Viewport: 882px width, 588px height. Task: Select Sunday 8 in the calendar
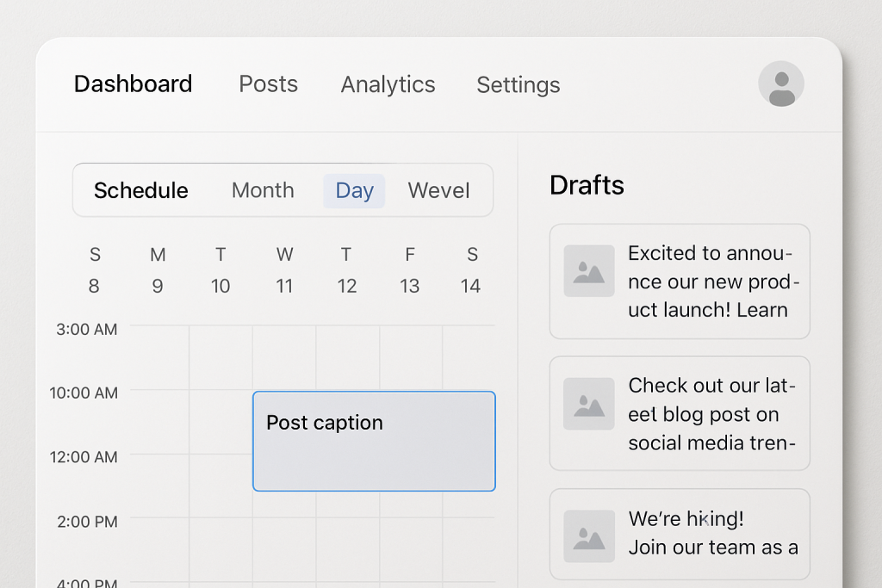[x=95, y=270]
